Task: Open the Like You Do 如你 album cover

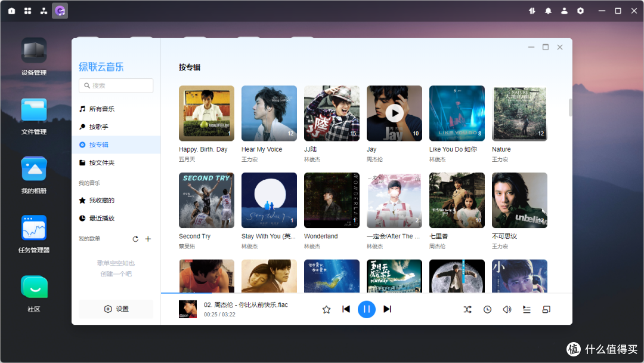Action: pyautogui.click(x=457, y=113)
